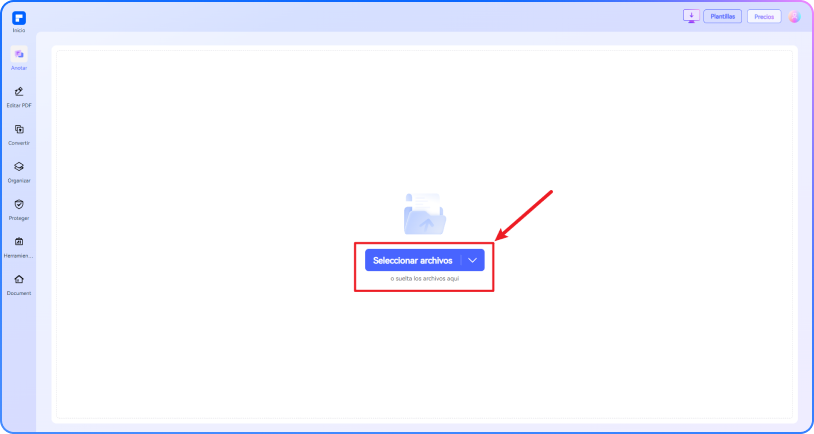The width and height of the screenshot is (814, 434).
Task: Select the Proteger shield icon
Action: click(19, 204)
